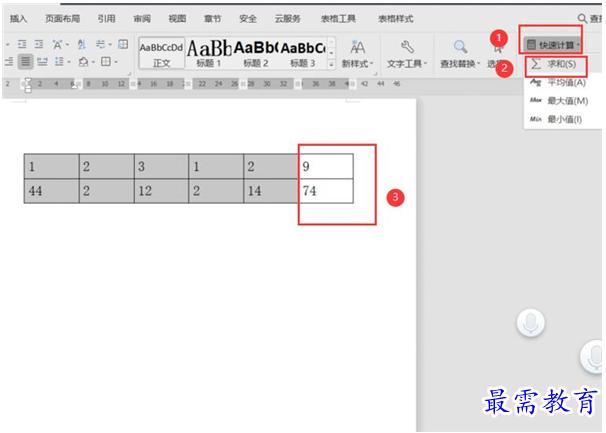
Task: Apply the 正文 style
Action: (161, 54)
